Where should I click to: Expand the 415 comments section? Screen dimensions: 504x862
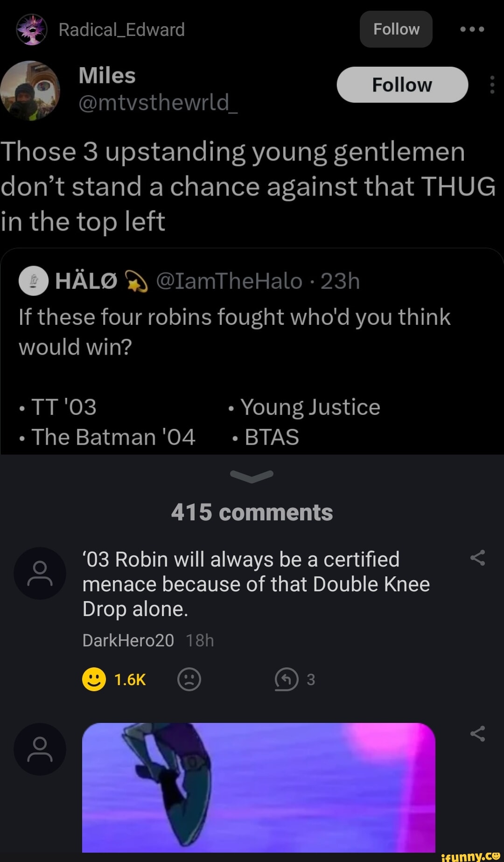[252, 512]
